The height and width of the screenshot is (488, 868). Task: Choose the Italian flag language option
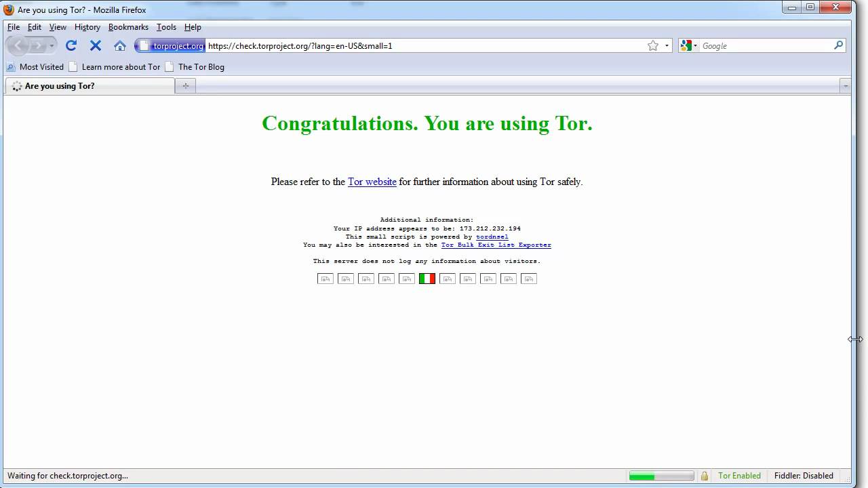click(427, 279)
